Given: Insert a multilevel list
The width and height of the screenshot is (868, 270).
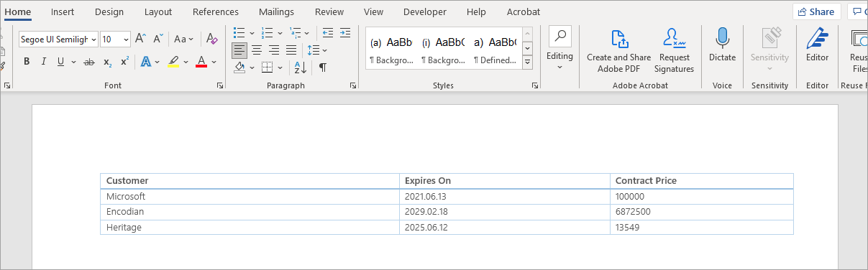Looking at the screenshot, I should click(x=294, y=32).
